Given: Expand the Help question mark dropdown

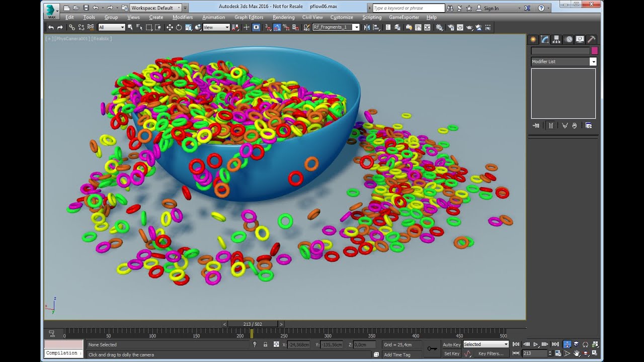Looking at the screenshot, I should click(x=548, y=9).
